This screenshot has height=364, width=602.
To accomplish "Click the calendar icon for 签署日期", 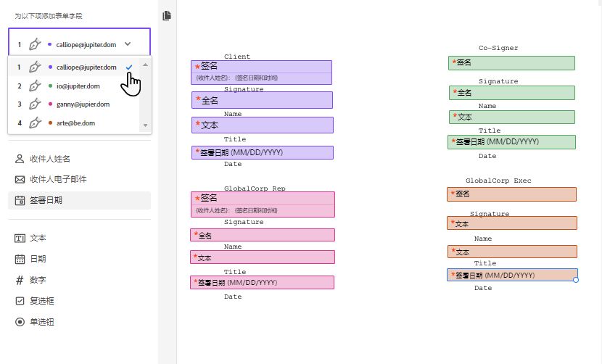I will point(20,200).
